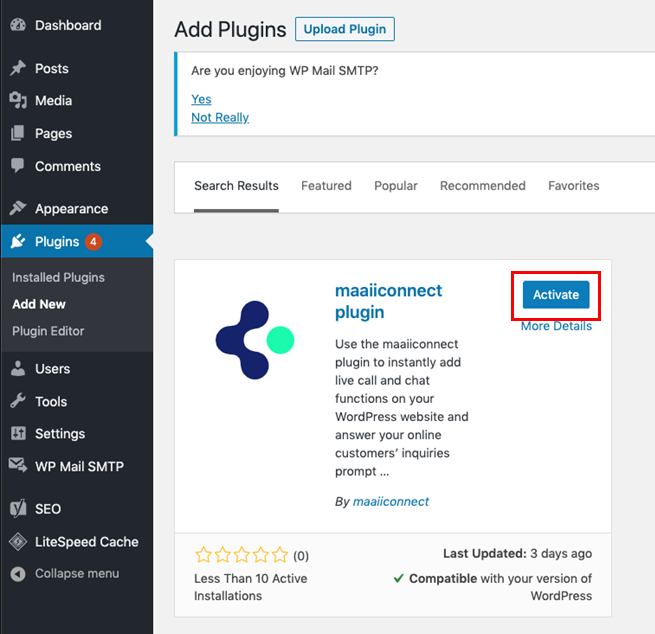Click the maaiconnect author link
655x634 pixels.
tap(391, 502)
